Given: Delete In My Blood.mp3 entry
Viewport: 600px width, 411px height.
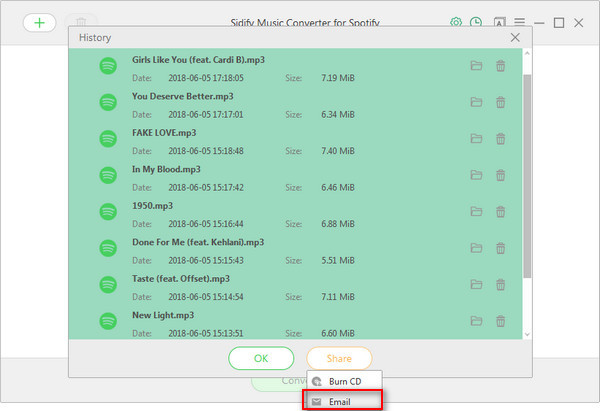Looking at the screenshot, I should pos(500,175).
